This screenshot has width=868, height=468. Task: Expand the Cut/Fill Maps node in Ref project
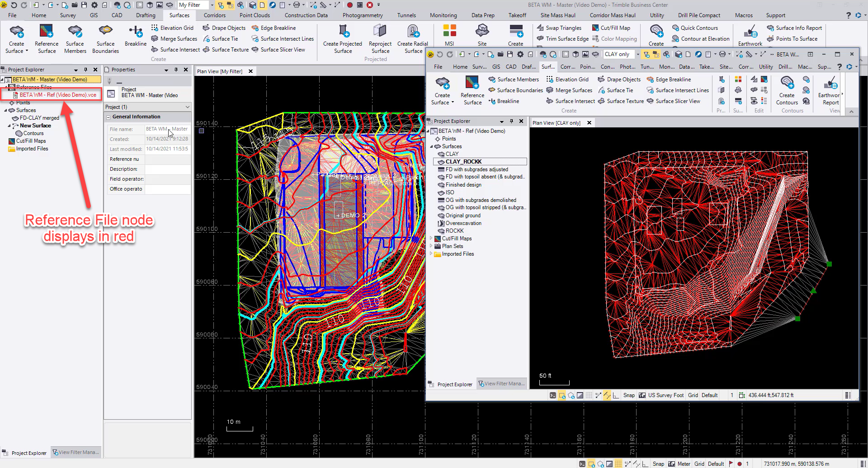click(x=431, y=239)
